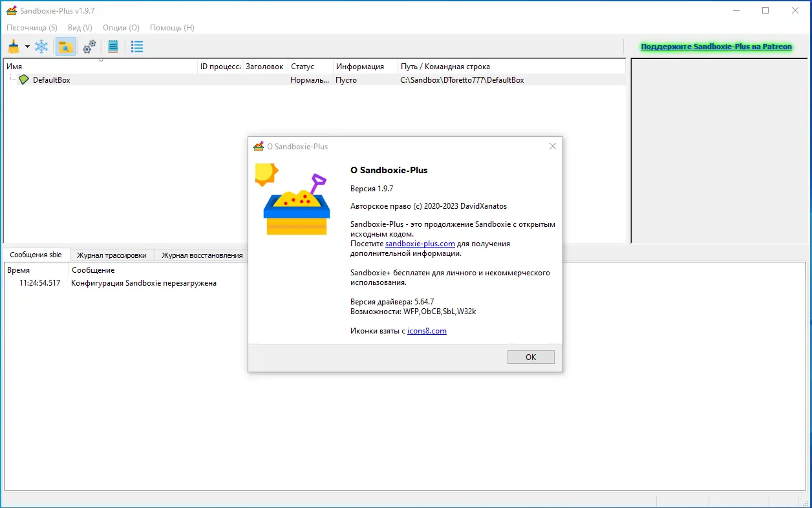Open the Вид (V) menu

coord(80,28)
